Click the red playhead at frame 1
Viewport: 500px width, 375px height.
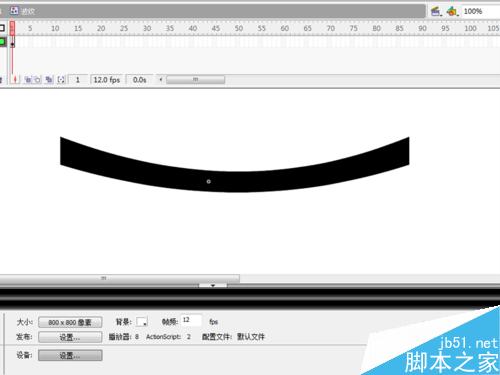click(x=12, y=28)
